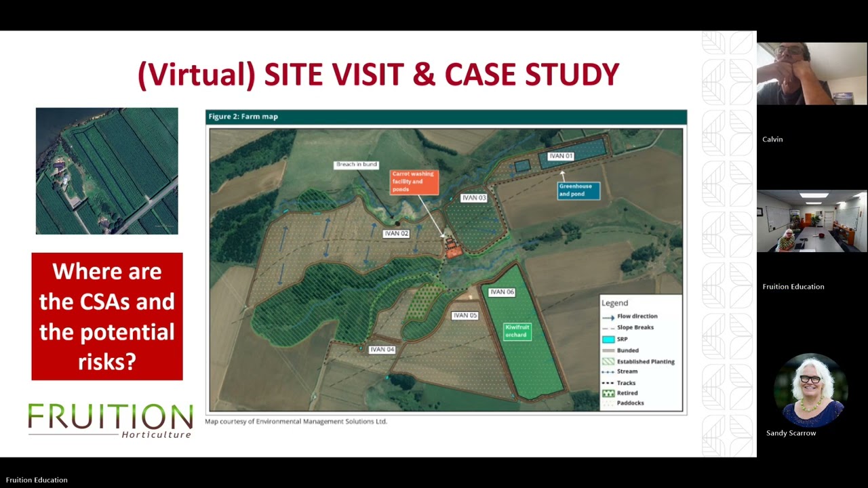Click 'Fruition Education' name under the room video
The image size is (868, 488).
tap(793, 287)
